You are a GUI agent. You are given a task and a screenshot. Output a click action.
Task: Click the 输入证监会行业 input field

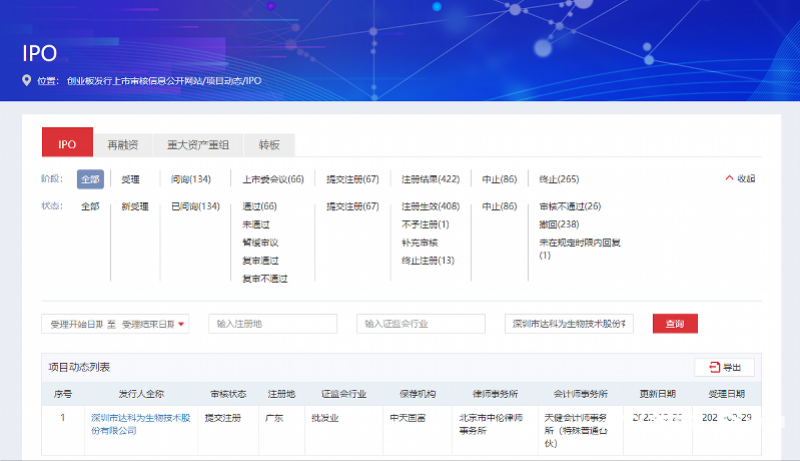420,324
